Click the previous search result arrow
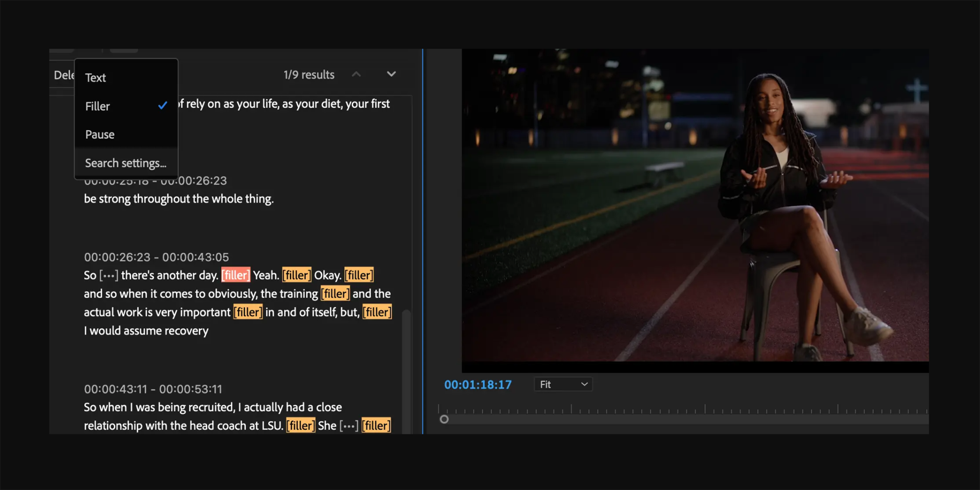980x490 pixels. [x=356, y=74]
